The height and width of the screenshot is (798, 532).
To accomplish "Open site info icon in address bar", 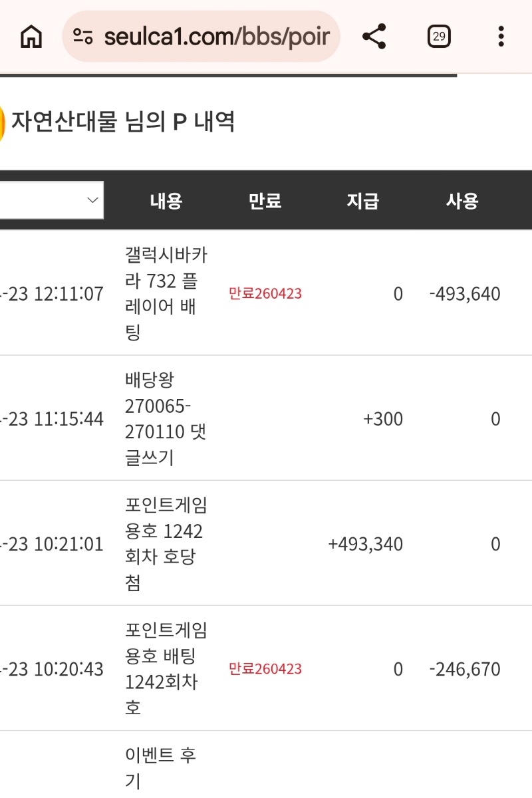I will (x=83, y=37).
